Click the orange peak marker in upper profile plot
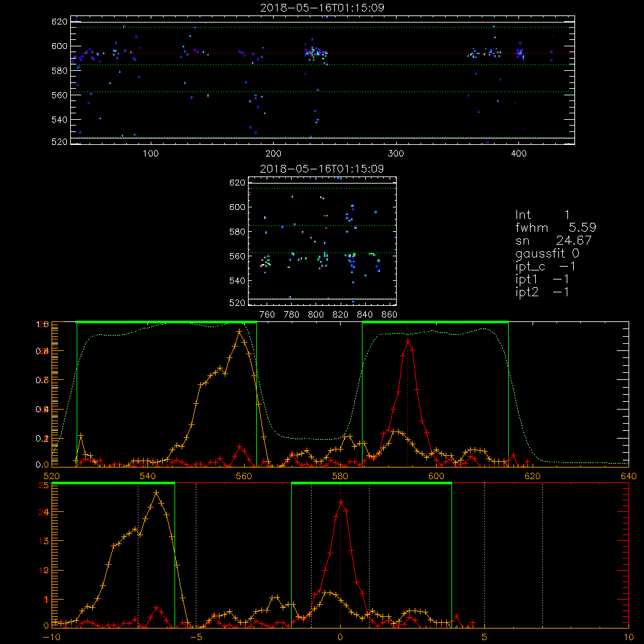Viewport: 644px width, 644px height. (x=240, y=331)
